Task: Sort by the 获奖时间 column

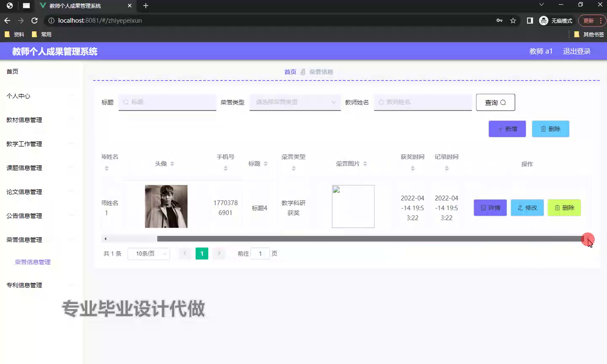Action: pos(413,169)
